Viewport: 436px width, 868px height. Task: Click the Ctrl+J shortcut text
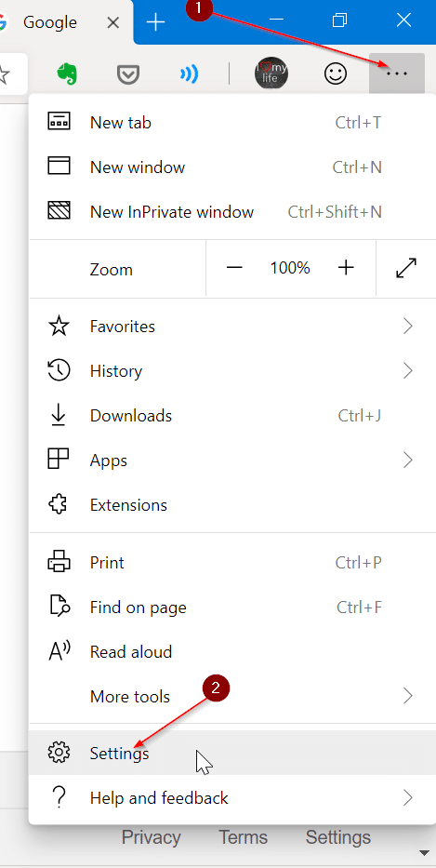(x=360, y=416)
